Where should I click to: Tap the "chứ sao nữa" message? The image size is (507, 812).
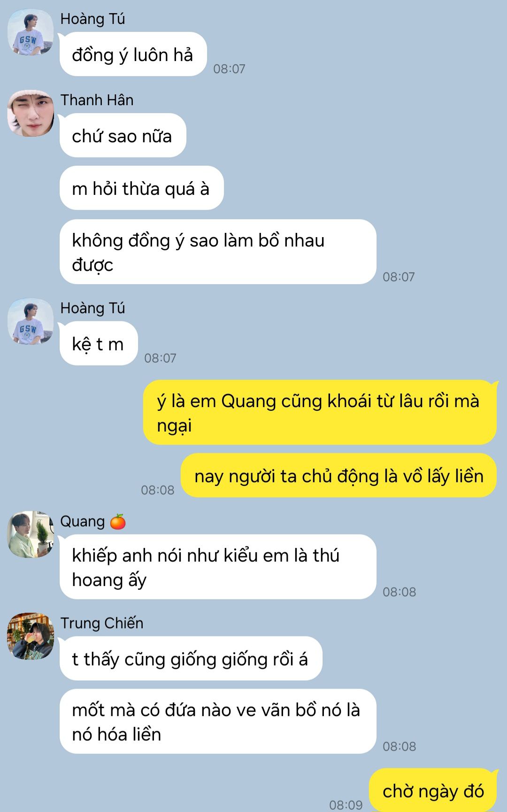[123, 136]
